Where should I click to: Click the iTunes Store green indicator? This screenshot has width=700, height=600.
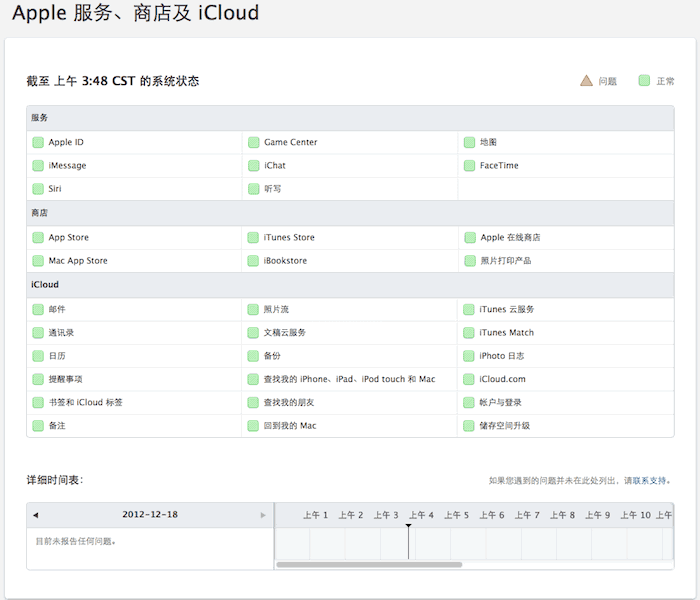click(x=253, y=238)
